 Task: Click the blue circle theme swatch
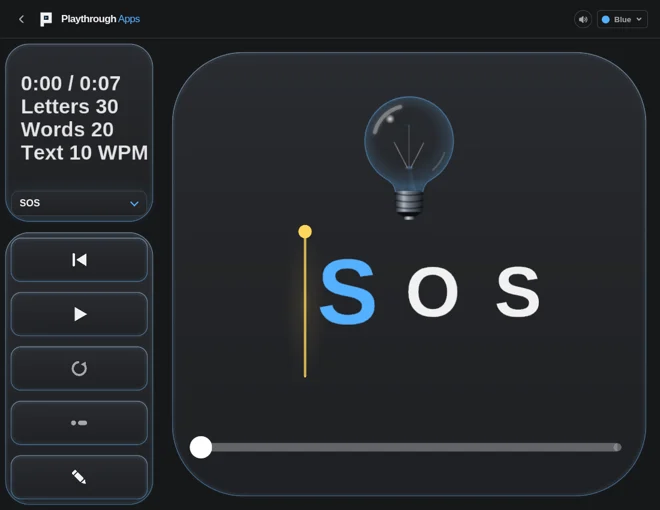pyautogui.click(x=606, y=19)
